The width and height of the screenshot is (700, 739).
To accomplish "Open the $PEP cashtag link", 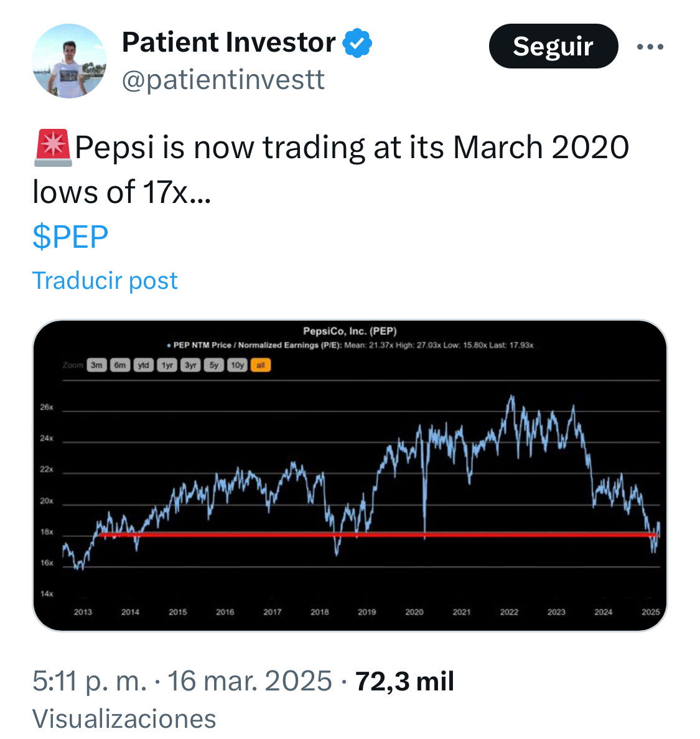I will (70, 237).
